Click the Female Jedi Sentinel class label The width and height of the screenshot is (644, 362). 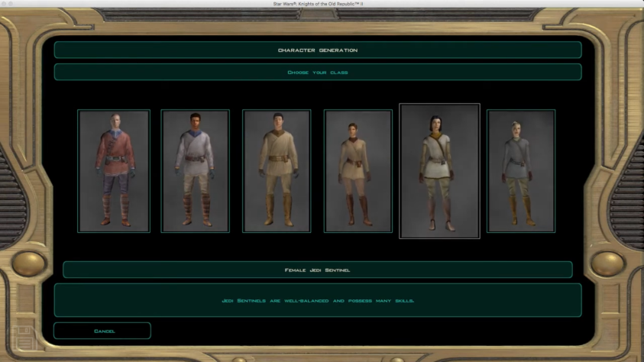click(x=318, y=270)
